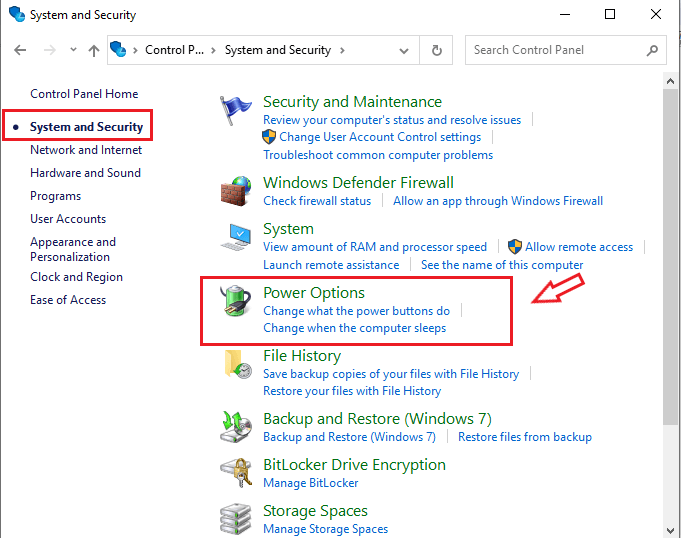Click the search magnifier icon
Image resolution: width=681 pixels, height=538 pixels.
tap(652, 50)
